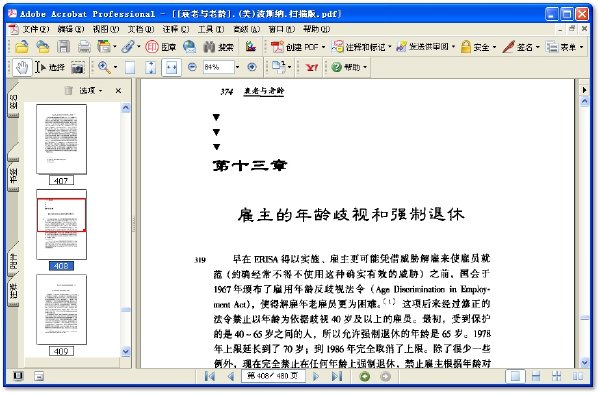Open a file with the folder icon

[22, 47]
